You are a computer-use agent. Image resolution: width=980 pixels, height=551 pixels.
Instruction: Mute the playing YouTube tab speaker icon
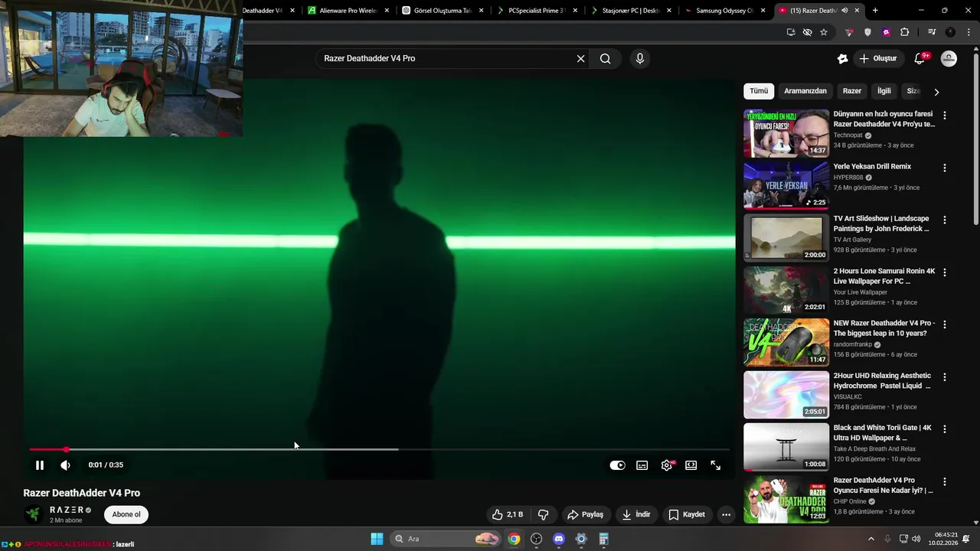[844, 11]
